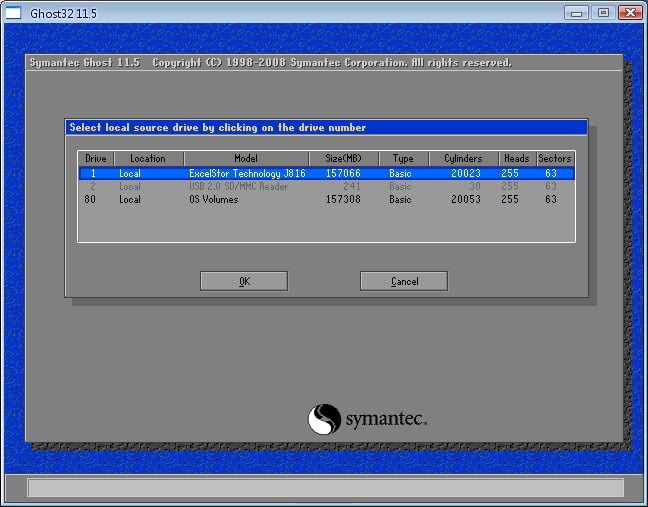Click the OK button

coord(244,281)
